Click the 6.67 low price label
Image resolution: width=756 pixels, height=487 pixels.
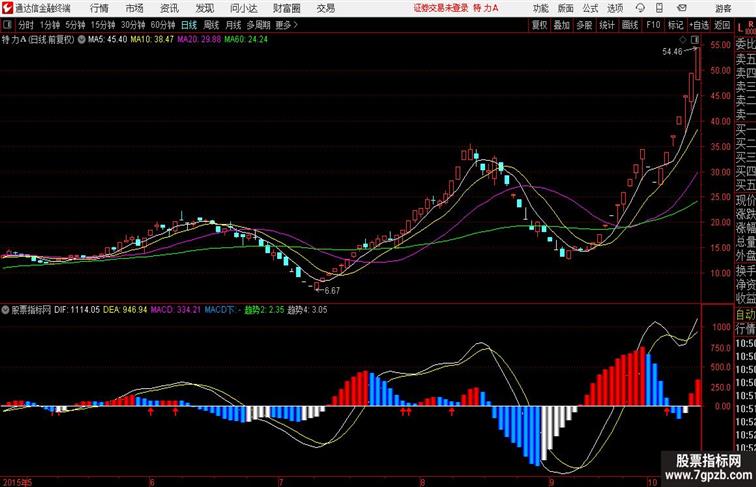coord(332,291)
